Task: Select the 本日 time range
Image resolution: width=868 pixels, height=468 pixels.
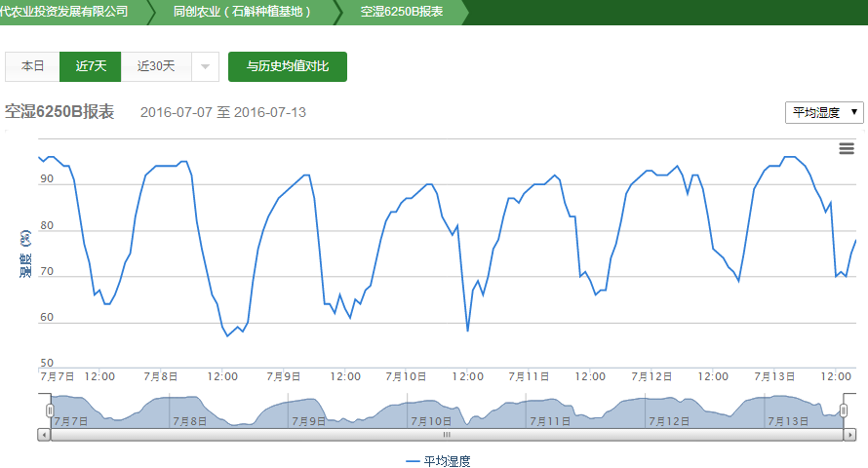Action: 33,66
